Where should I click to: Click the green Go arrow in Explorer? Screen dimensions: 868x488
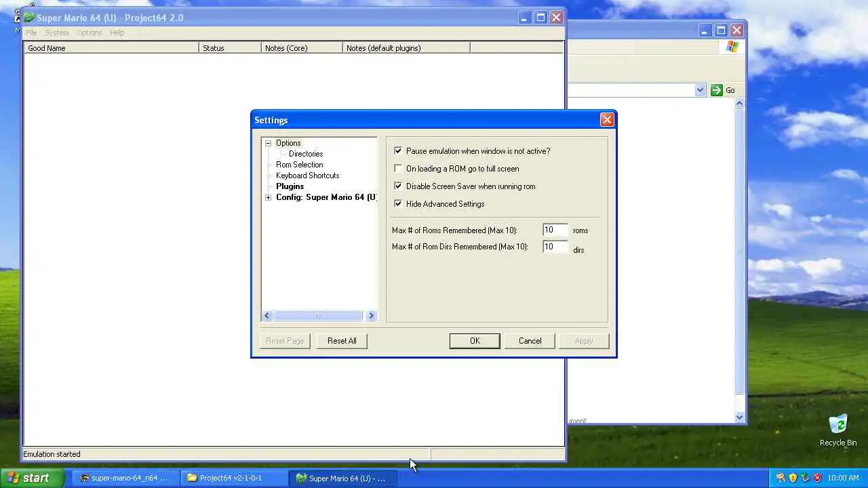coord(717,90)
